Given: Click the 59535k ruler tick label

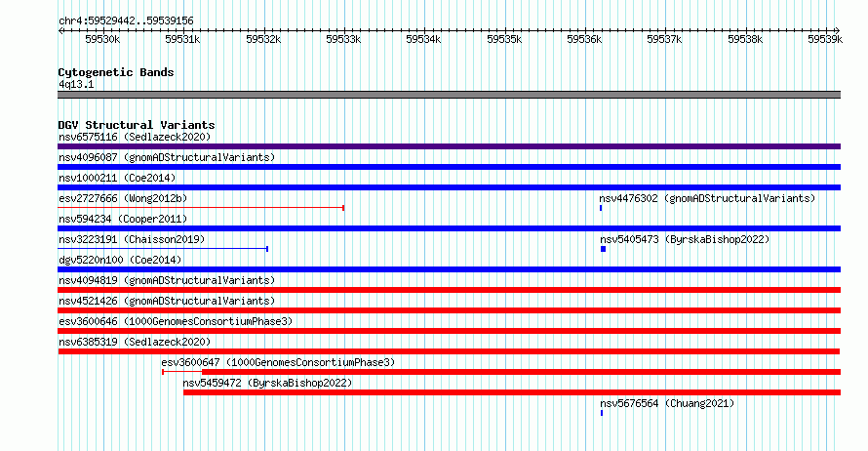Looking at the screenshot, I should (504, 39).
